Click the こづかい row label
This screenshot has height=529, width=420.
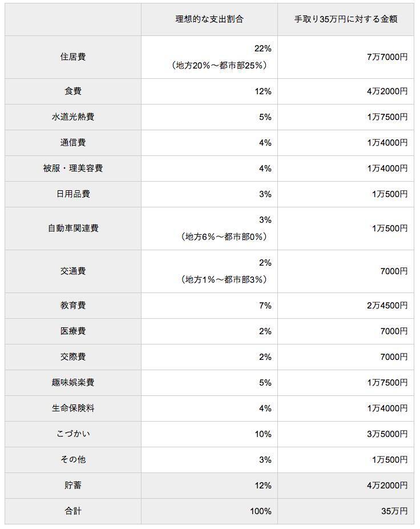pos(73,434)
